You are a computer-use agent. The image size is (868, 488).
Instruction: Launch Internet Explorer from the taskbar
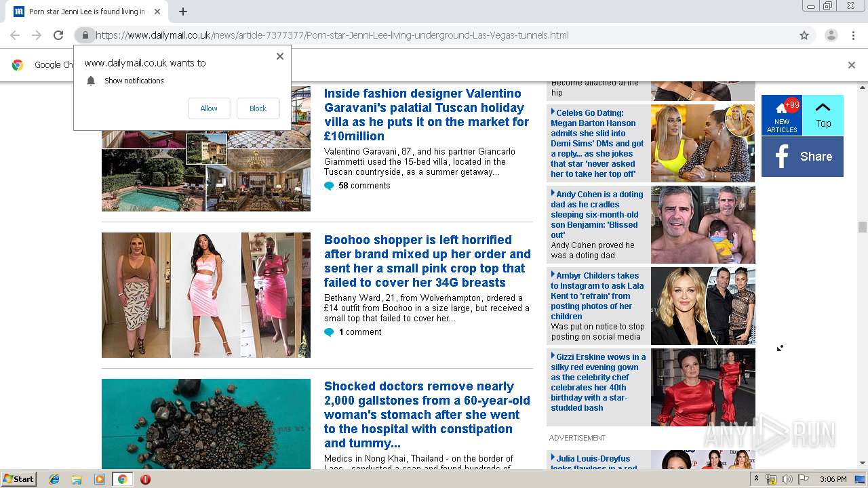click(54, 479)
